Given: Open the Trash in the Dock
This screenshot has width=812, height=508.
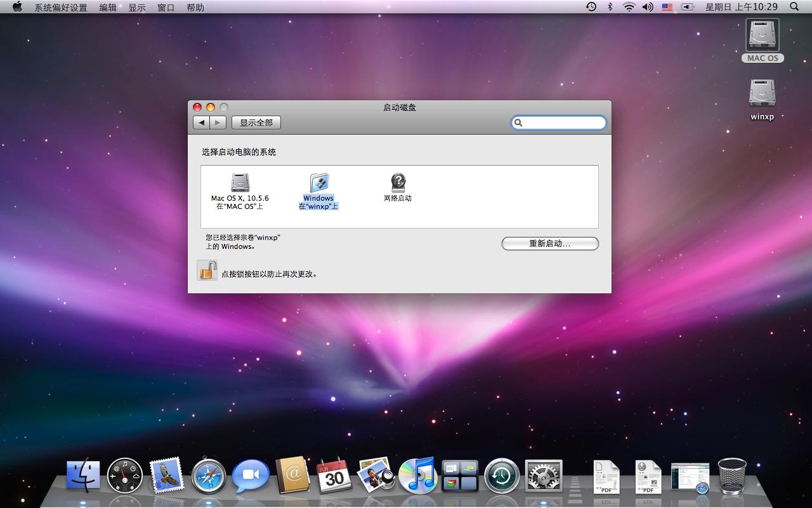Looking at the screenshot, I should click(732, 476).
